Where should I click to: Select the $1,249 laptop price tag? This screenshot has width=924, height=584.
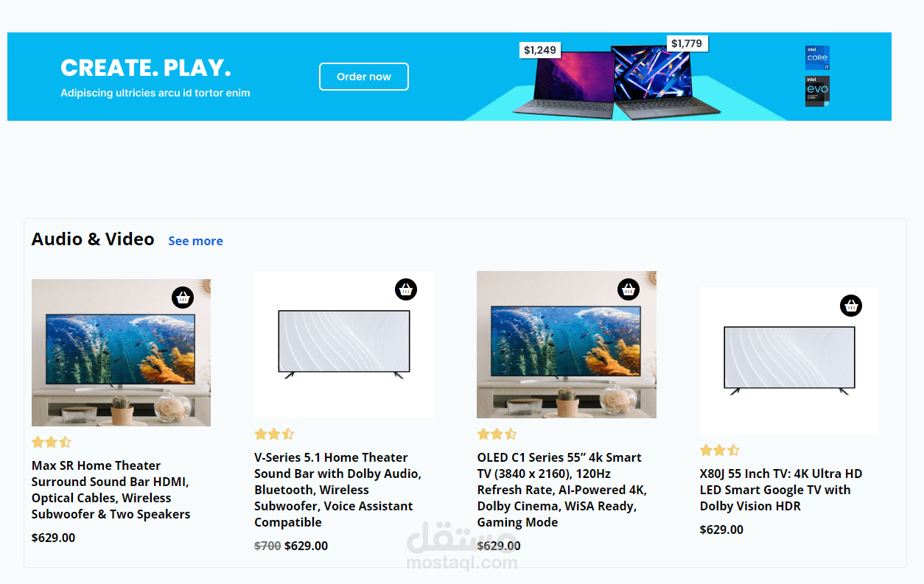tap(540, 50)
